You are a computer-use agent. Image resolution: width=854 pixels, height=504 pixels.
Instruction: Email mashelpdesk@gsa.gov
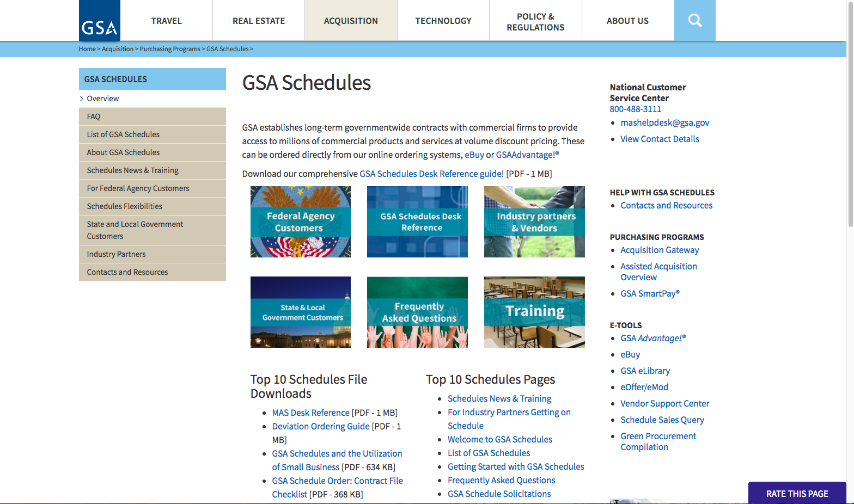665,123
